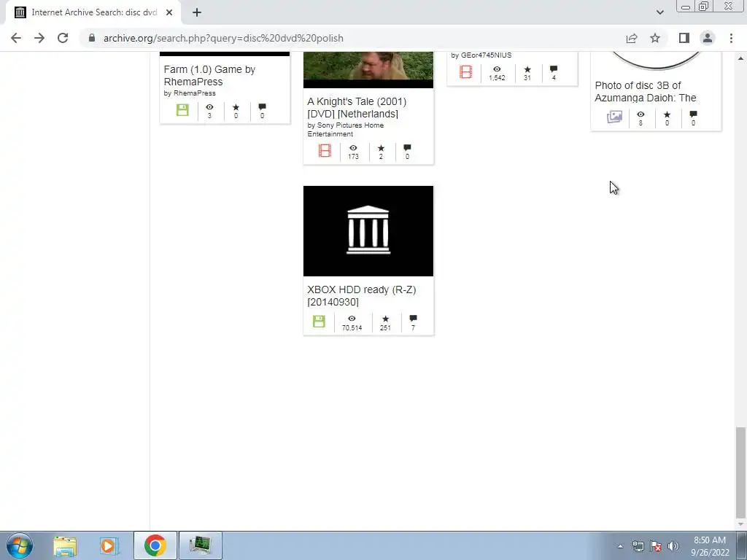
Task: Click the scrollbar up arrow
Action: pyautogui.click(x=740, y=58)
